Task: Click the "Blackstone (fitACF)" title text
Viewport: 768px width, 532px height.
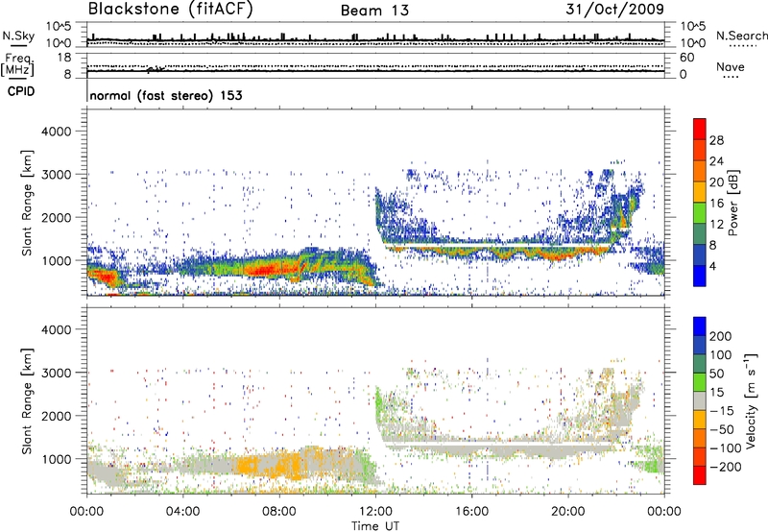Action: (171, 10)
